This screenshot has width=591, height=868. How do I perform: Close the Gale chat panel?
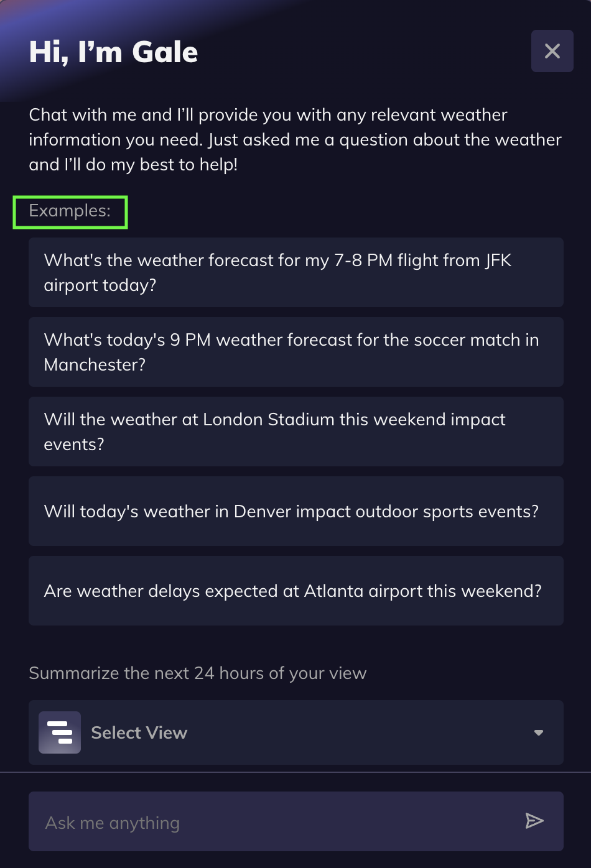tap(552, 51)
